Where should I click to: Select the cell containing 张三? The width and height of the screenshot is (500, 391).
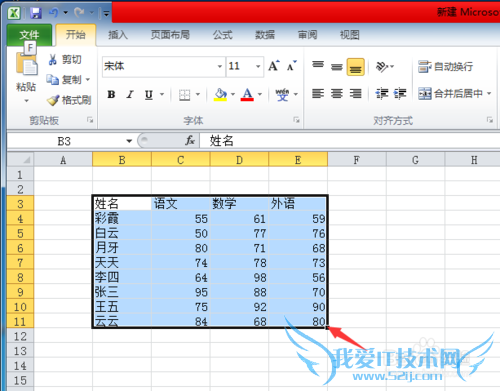122,292
